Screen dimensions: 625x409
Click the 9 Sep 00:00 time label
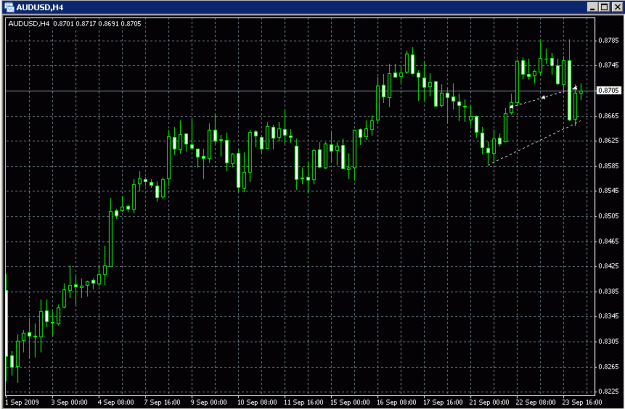click(x=209, y=402)
